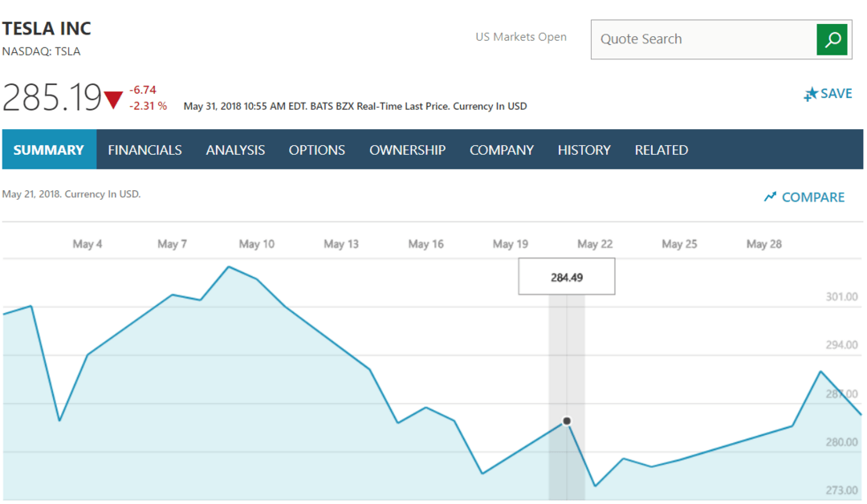Click the May 31, 2018 timestamp line

click(355, 106)
